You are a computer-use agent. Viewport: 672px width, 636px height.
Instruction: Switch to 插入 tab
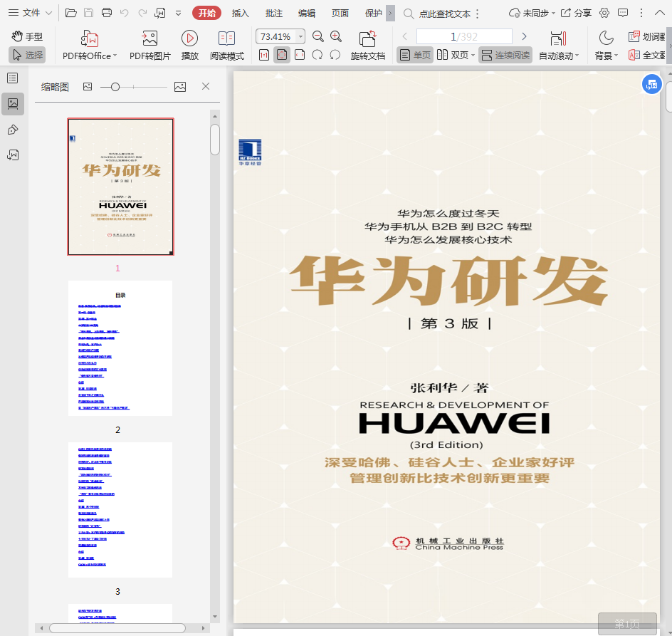(240, 14)
